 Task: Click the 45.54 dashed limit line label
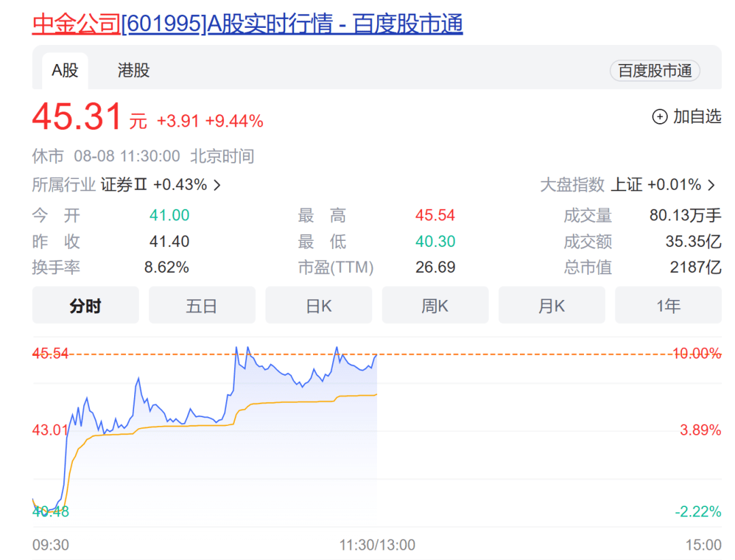click(x=50, y=354)
